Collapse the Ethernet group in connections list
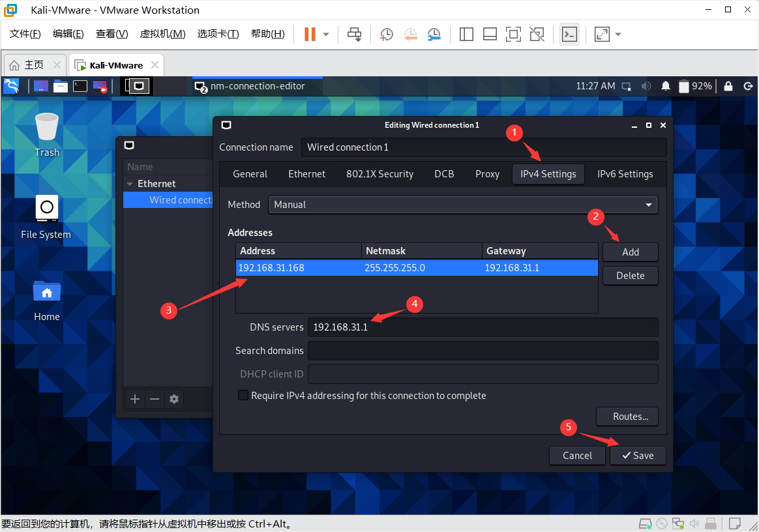 (x=130, y=184)
